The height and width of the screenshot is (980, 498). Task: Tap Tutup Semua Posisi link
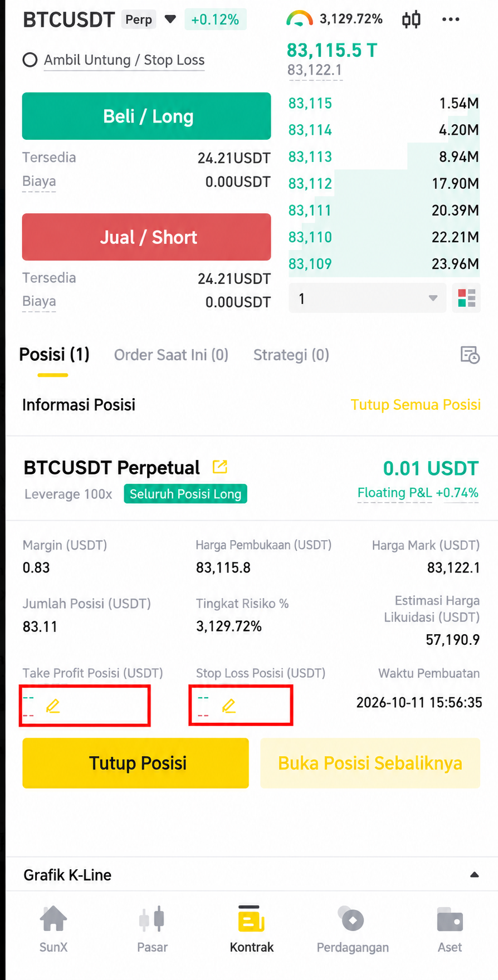416,404
